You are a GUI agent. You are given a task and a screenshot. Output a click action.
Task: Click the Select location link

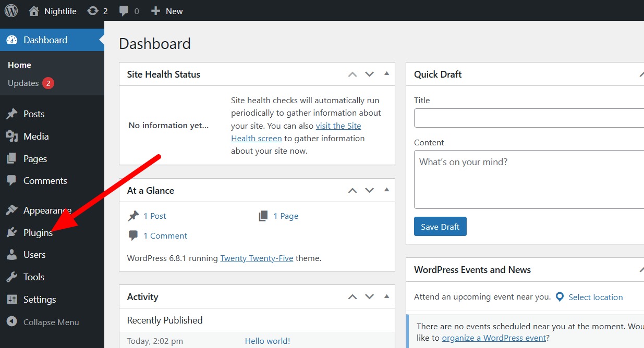coord(596,297)
